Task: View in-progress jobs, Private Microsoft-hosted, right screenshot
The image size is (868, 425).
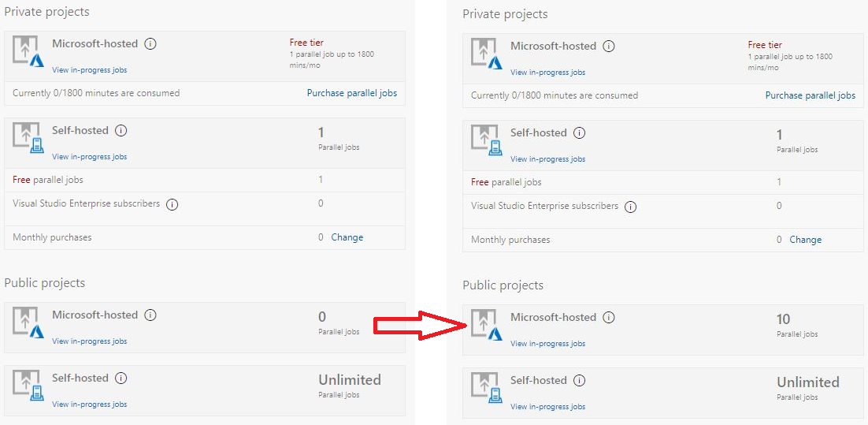Action: [x=547, y=73]
